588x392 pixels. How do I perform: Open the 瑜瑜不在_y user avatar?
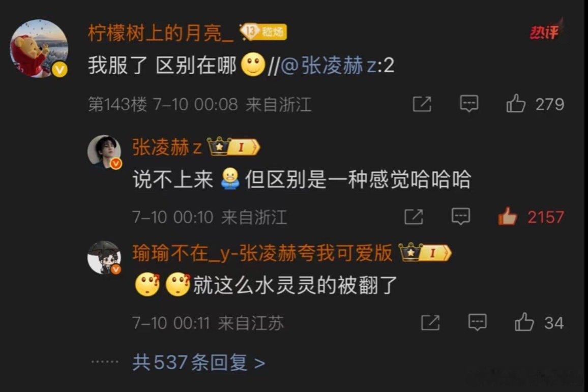pos(104,257)
